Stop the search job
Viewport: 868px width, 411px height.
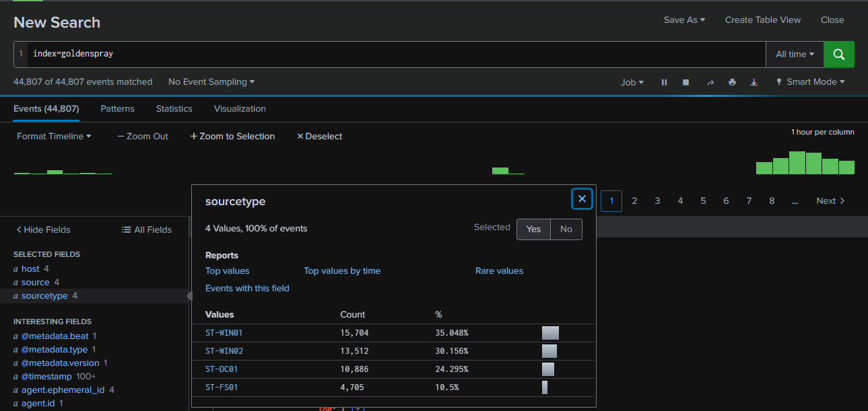[x=686, y=82]
